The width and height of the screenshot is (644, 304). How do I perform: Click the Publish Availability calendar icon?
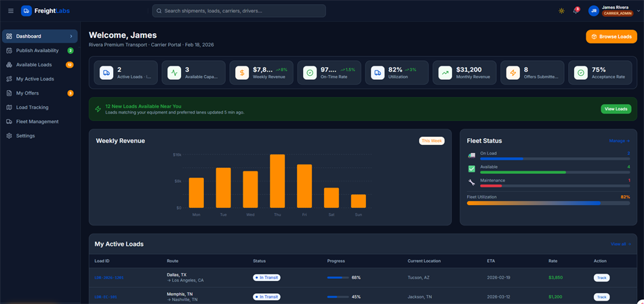click(x=9, y=51)
